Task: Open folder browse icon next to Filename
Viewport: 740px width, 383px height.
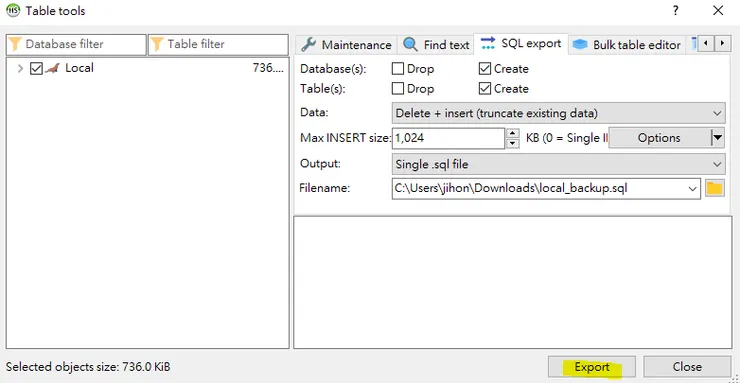Action: point(715,189)
